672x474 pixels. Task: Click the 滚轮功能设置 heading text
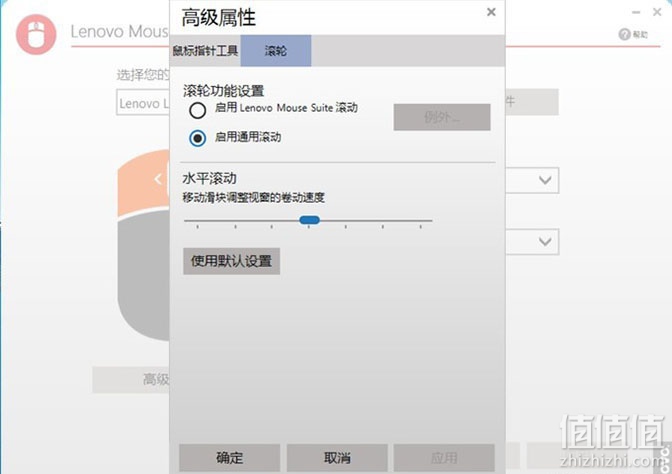tap(224, 91)
